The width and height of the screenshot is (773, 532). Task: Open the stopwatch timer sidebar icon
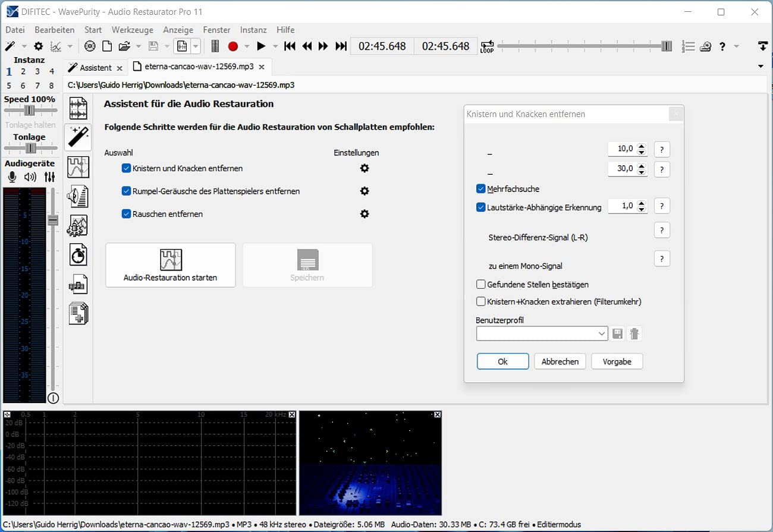click(x=78, y=254)
